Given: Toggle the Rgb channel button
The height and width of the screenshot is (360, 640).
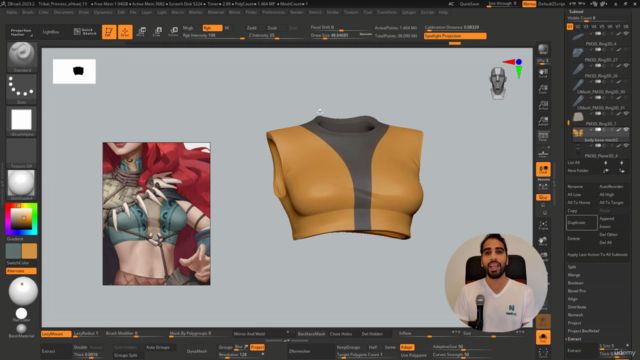Looking at the screenshot, I should 212,28.
